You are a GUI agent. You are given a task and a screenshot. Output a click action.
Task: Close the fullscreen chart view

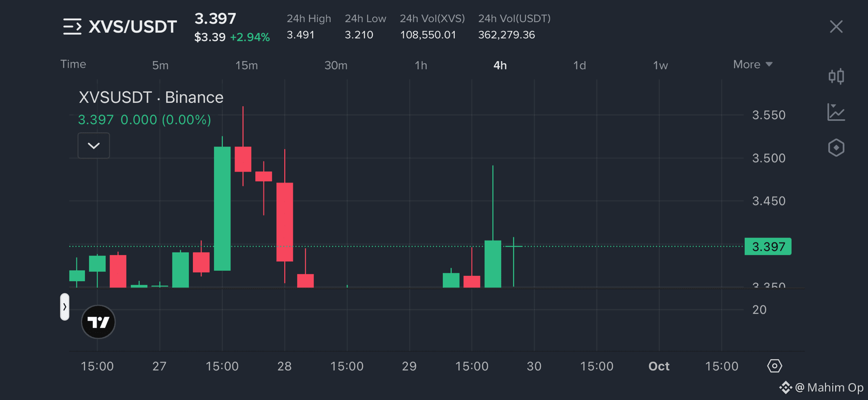click(x=836, y=27)
